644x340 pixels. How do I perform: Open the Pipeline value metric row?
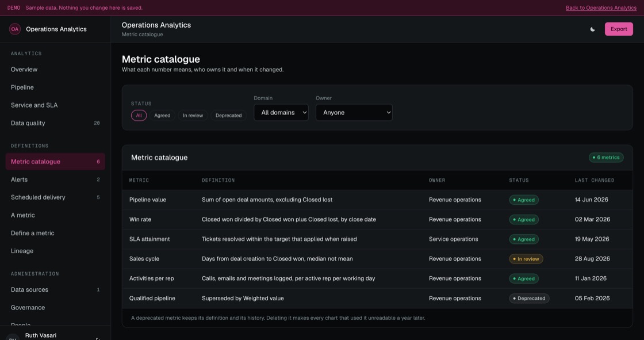(x=377, y=200)
